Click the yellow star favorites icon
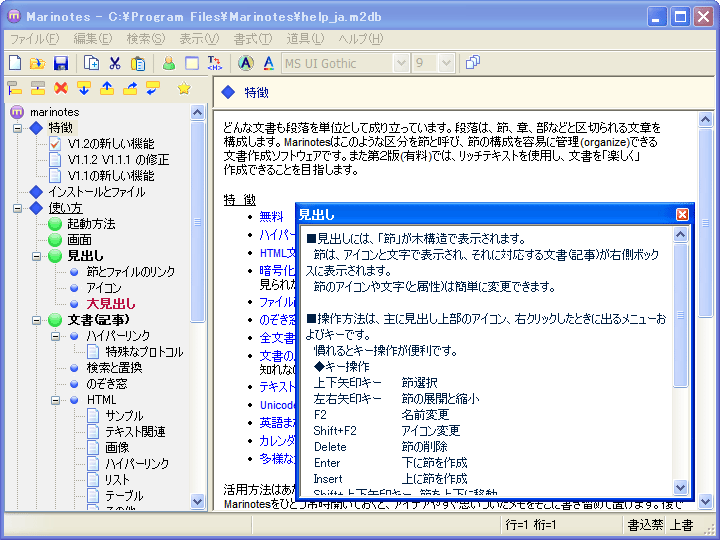This screenshot has height=540, width=720. tap(184, 88)
